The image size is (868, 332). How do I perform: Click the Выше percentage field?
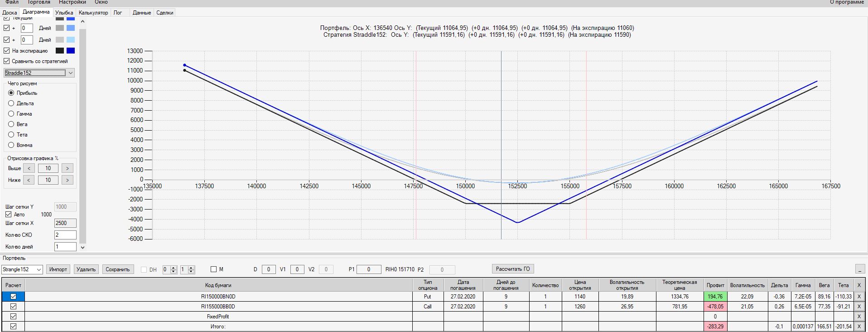point(48,168)
